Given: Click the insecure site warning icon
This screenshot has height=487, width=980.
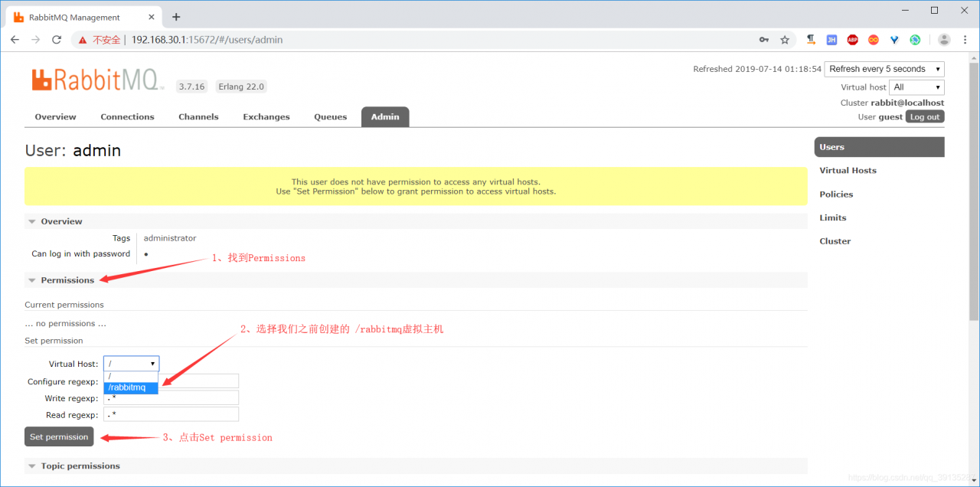Looking at the screenshot, I should (83, 40).
